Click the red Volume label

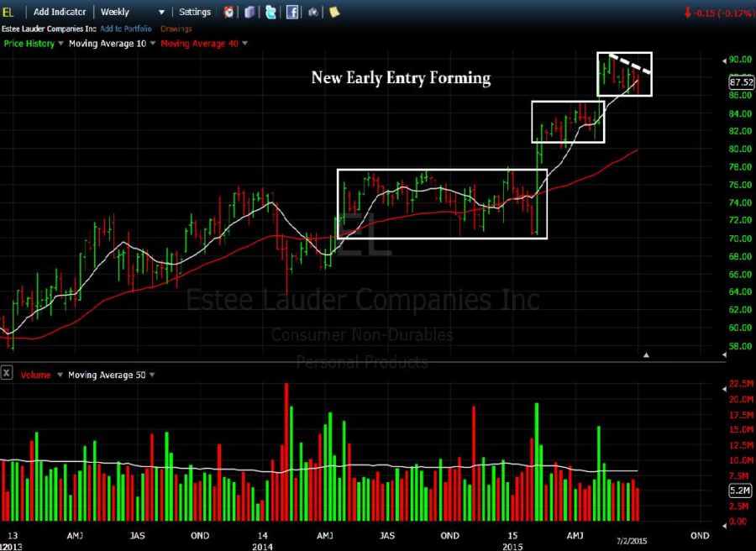(x=35, y=375)
